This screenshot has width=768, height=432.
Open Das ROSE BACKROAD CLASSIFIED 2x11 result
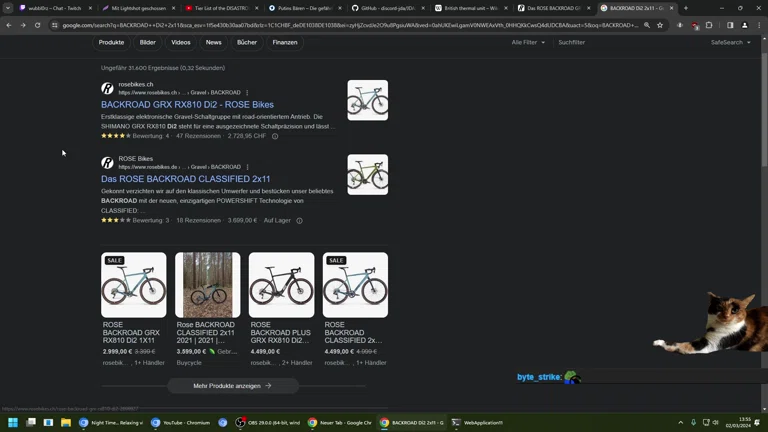click(185, 179)
